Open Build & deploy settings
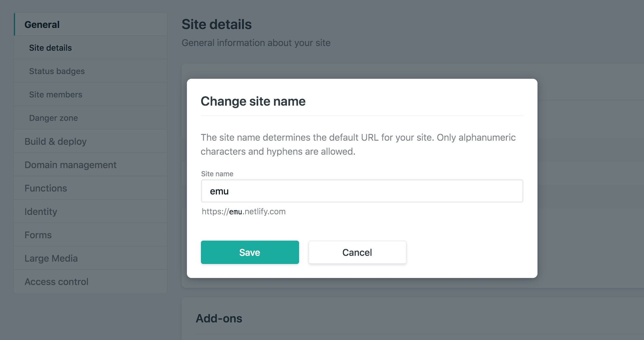 point(90,141)
